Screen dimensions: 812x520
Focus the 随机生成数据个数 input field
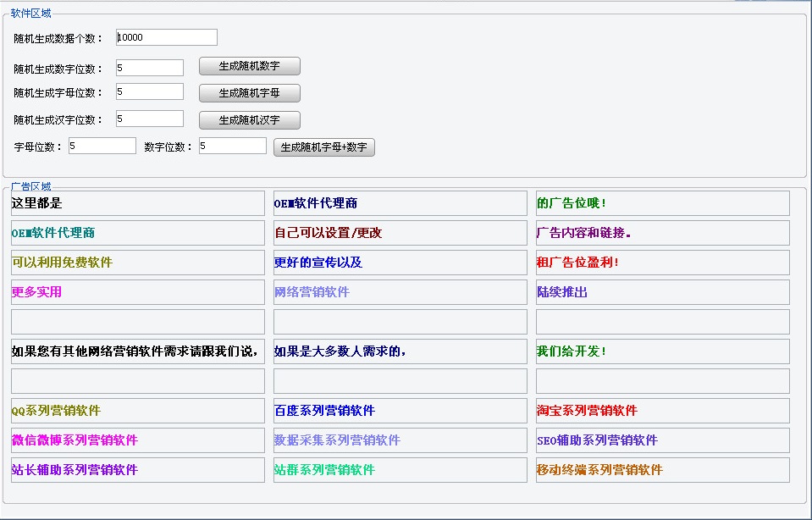point(166,37)
